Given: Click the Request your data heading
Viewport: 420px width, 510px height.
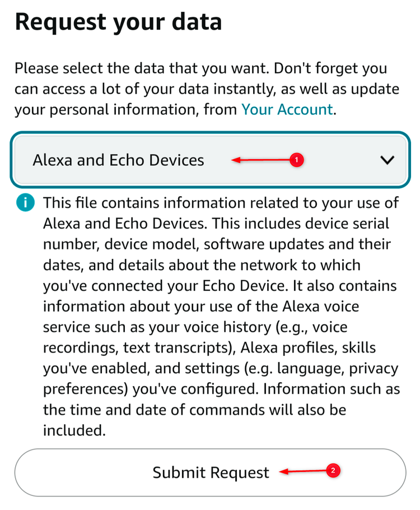Looking at the screenshot, I should point(119,21).
